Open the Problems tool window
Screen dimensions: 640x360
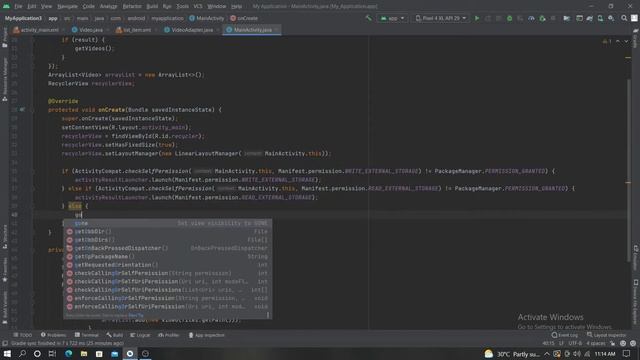click(53, 335)
